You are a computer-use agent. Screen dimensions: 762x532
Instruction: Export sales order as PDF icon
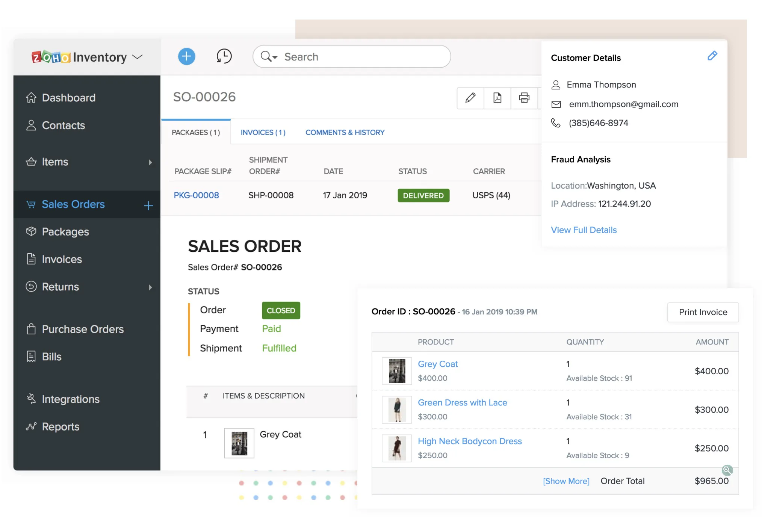point(497,98)
